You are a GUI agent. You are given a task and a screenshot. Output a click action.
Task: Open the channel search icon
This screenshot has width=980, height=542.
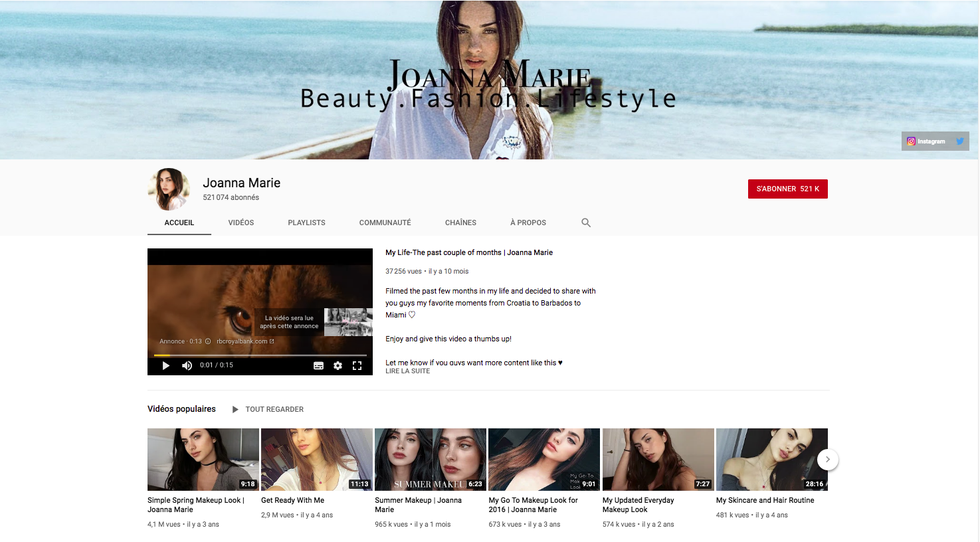coord(585,223)
